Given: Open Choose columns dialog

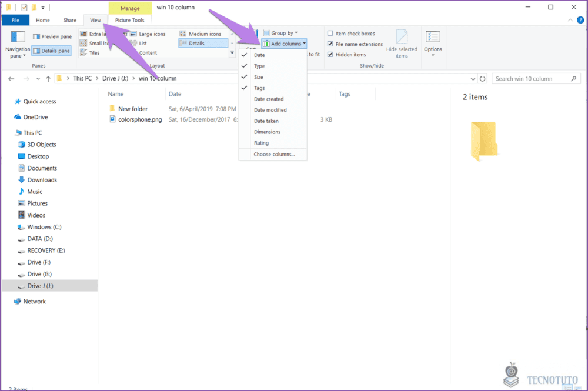Looking at the screenshot, I should (273, 154).
